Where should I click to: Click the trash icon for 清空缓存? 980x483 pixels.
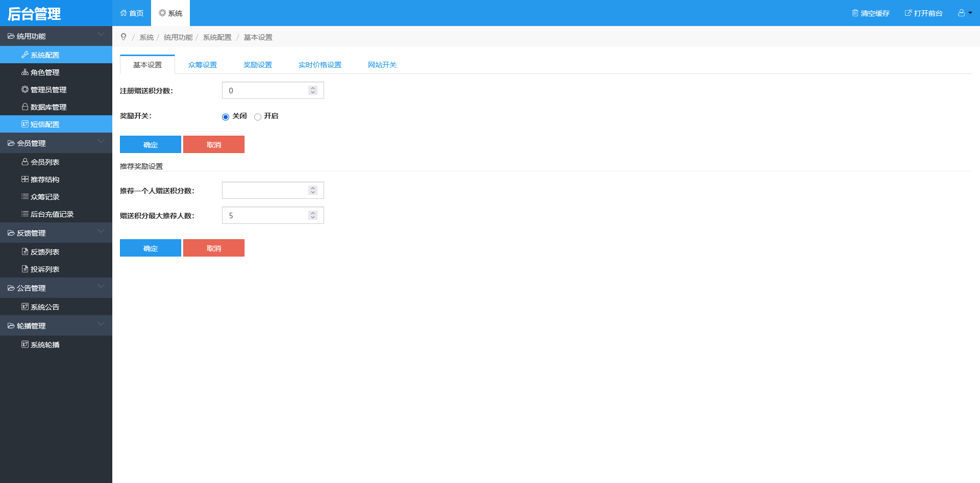pos(855,13)
